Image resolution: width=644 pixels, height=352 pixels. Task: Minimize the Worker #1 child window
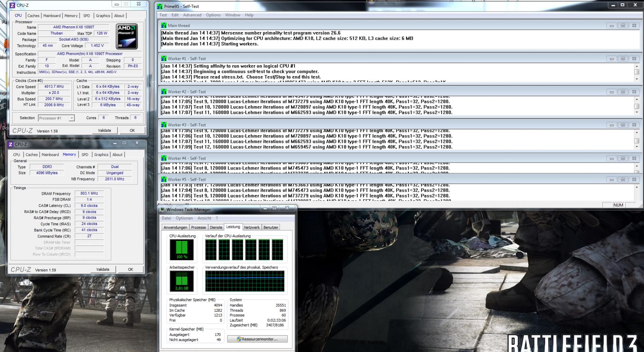click(612, 58)
